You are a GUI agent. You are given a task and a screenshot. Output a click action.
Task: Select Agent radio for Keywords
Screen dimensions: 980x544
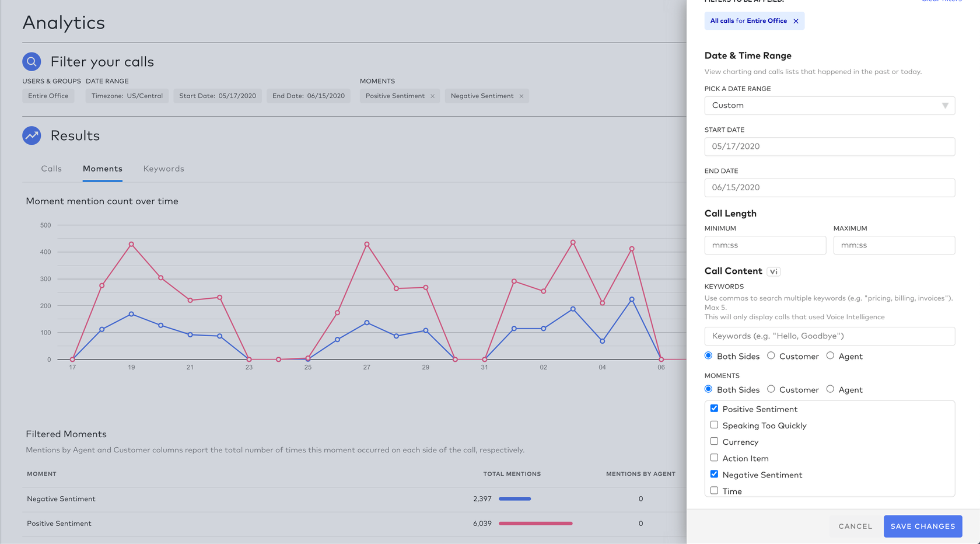click(830, 355)
